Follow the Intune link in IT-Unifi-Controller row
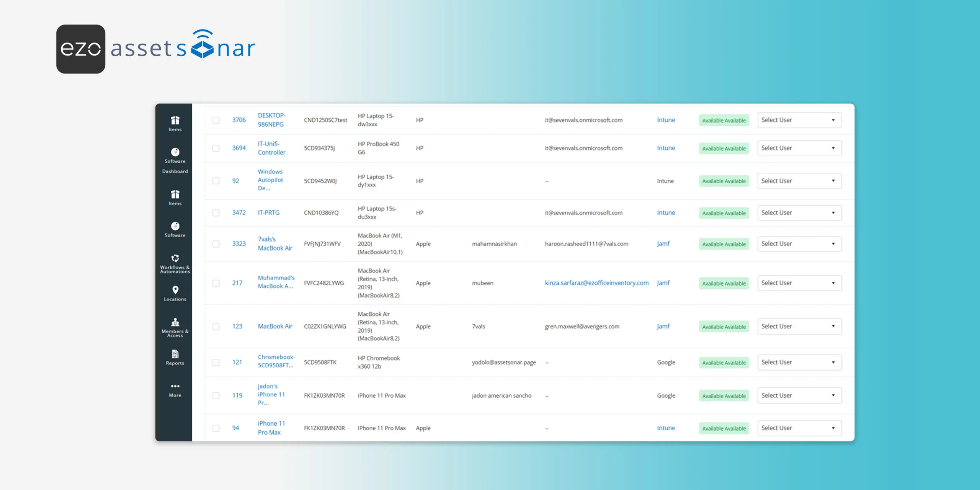The height and width of the screenshot is (490, 980). click(666, 148)
